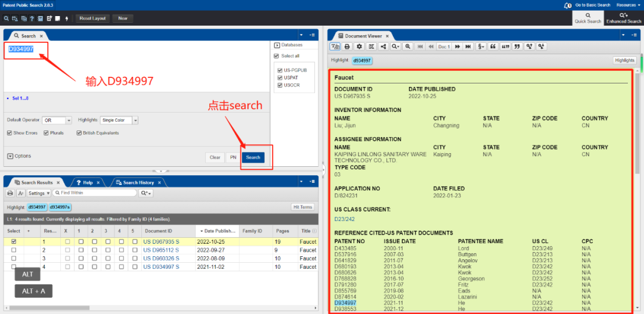The image size is (644, 314).
Task: Toggle the British Equivalents checkbox
Action: pyautogui.click(x=79, y=133)
